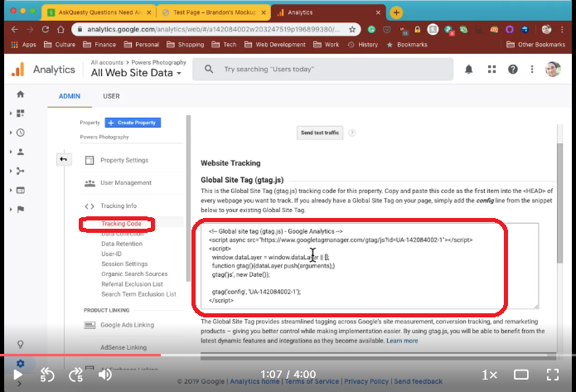Open the Analytics account avatar
The image size is (576, 392).
point(553,69)
